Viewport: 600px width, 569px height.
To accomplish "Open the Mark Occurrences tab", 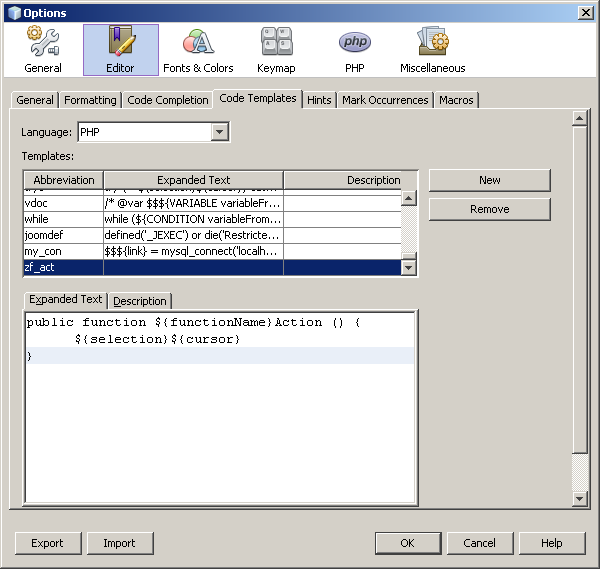I will point(385,100).
